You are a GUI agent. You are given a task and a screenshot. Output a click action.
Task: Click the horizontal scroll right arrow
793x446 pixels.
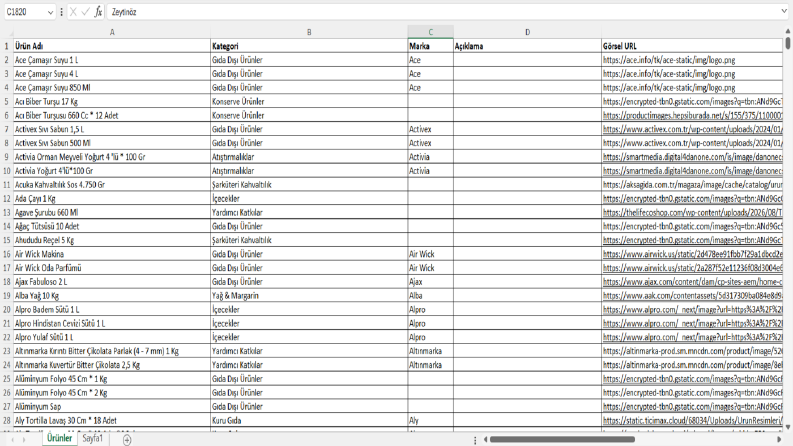[x=779, y=439]
